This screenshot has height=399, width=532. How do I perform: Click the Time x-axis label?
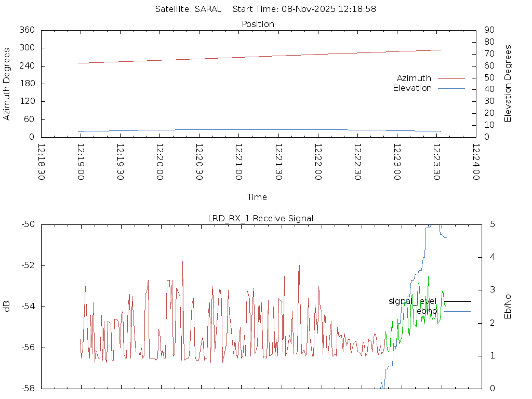coord(257,197)
